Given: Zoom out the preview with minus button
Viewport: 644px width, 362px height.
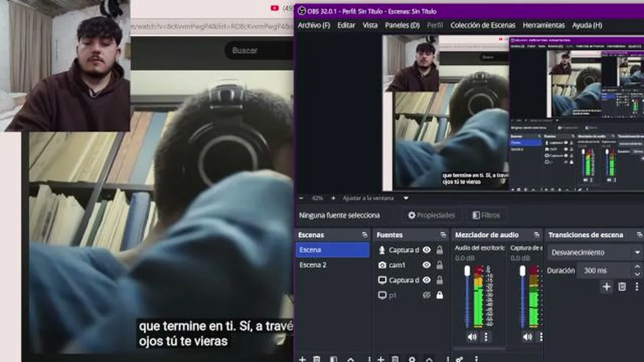Looking at the screenshot, I should pyautogui.click(x=301, y=198).
